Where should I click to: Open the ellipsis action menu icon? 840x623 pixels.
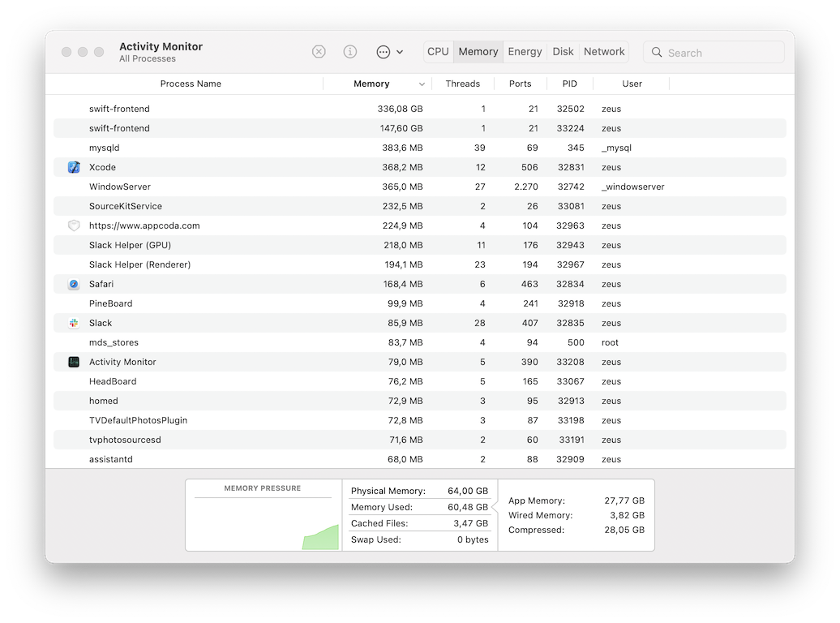coord(383,52)
